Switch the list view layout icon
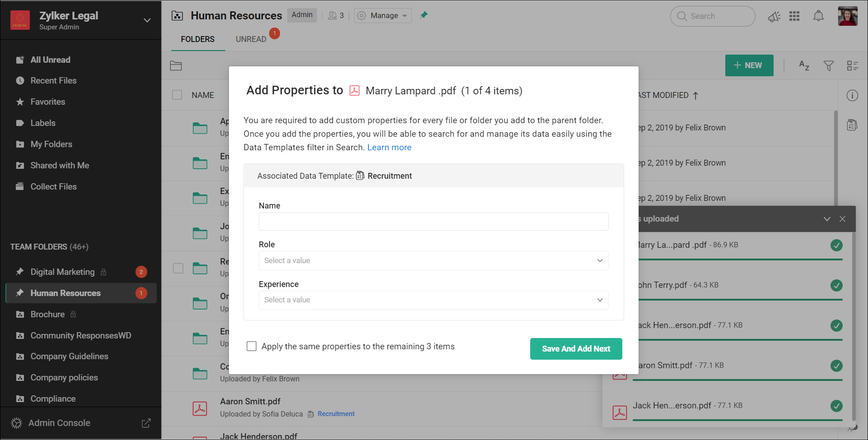The width and height of the screenshot is (868, 440). pos(853,66)
